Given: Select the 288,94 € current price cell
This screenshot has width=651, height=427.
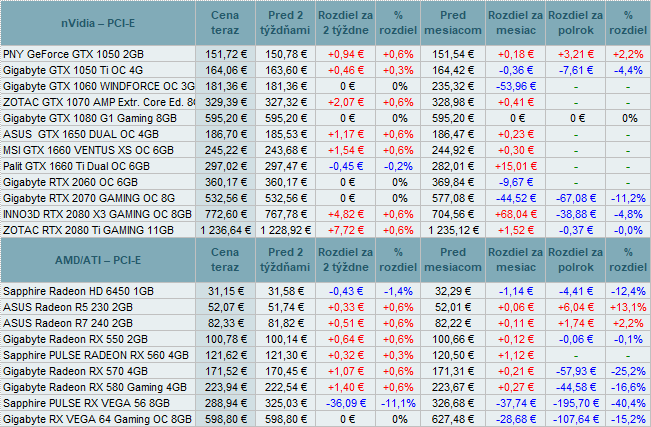Looking at the screenshot, I should (226, 403).
